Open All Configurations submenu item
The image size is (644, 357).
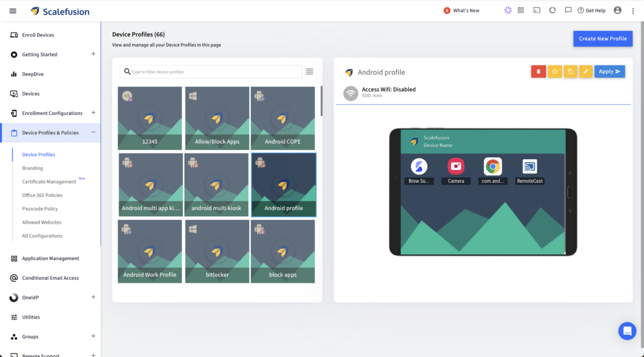click(42, 236)
